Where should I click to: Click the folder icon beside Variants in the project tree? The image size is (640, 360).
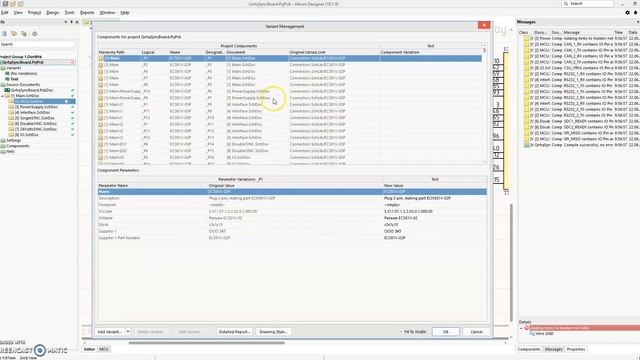pos(3,68)
